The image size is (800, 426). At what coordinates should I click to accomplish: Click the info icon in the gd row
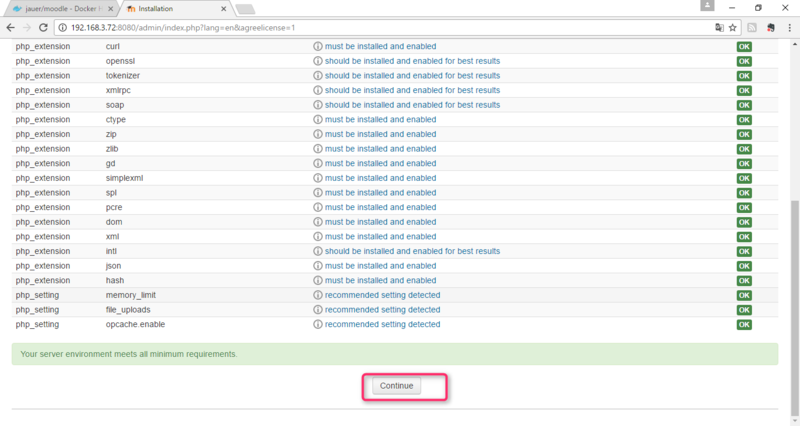pos(317,163)
